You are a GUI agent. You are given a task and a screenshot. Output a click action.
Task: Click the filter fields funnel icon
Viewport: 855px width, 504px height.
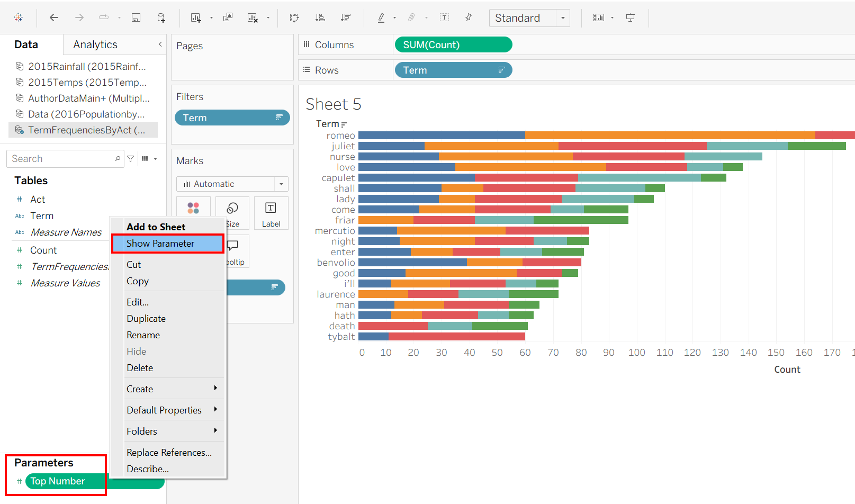point(131,158)
